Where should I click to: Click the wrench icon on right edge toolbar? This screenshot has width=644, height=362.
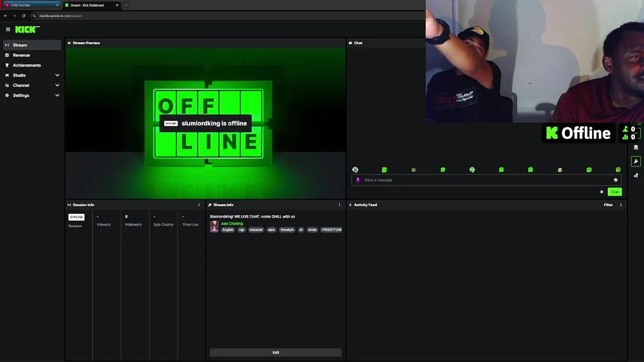tap(636, 161)
